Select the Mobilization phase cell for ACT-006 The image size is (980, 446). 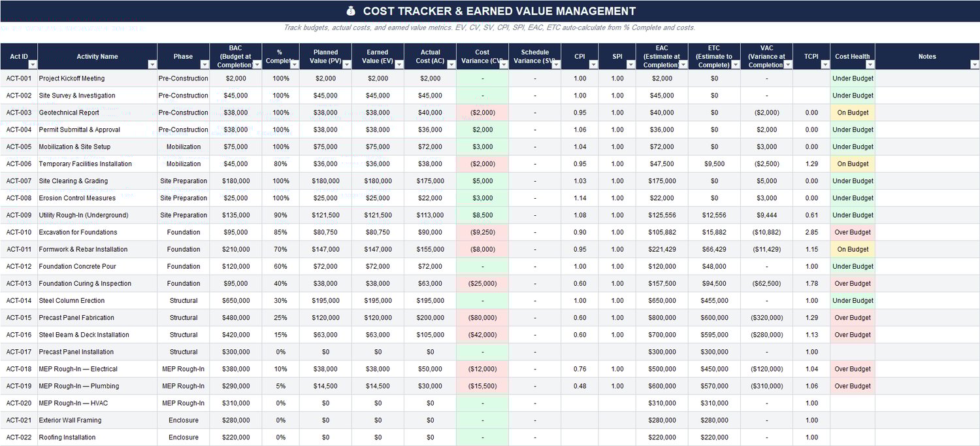(184, 164)
